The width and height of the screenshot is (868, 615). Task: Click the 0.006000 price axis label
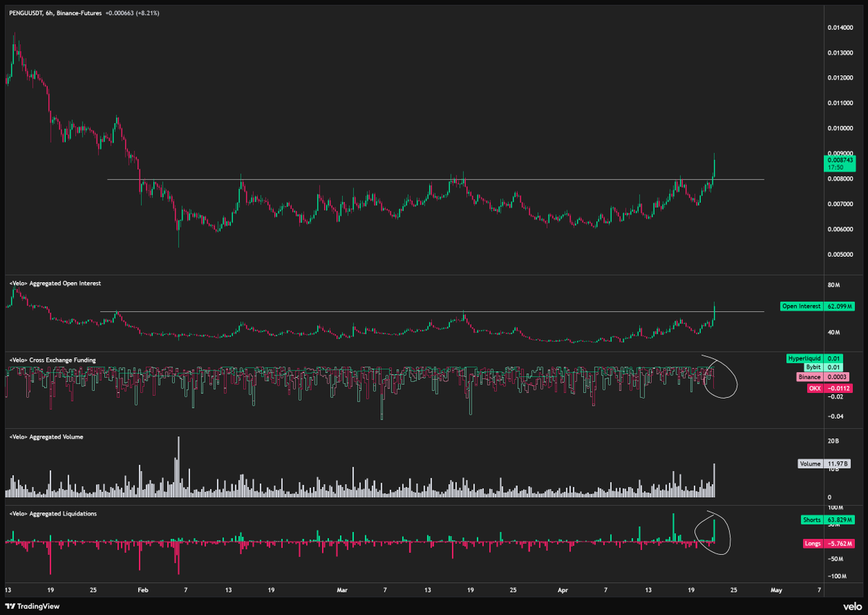point(841,229)
